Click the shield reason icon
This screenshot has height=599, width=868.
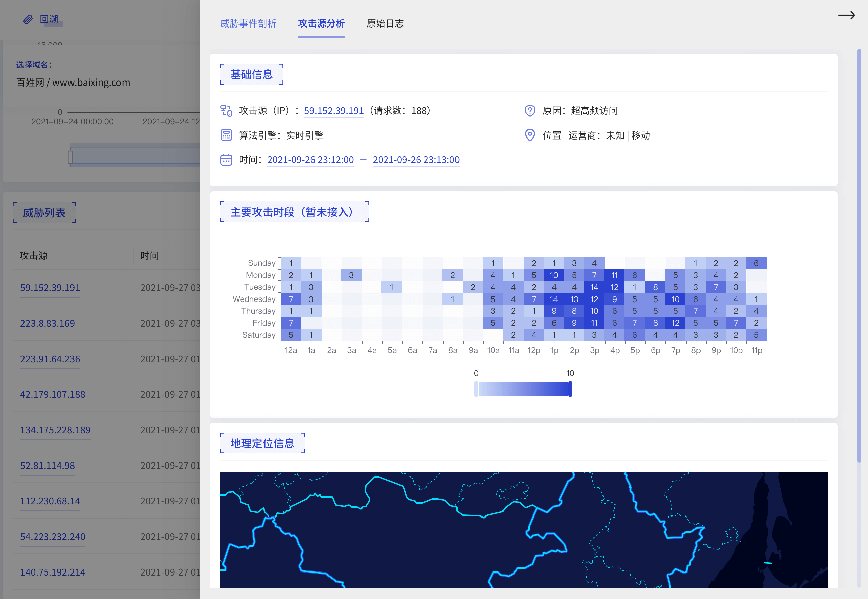[530, 111]
